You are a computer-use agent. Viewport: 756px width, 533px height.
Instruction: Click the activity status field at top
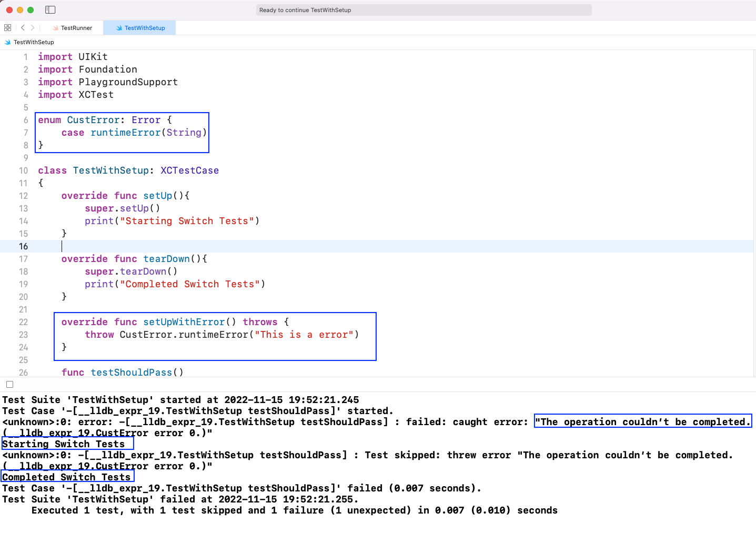click(x=424, y=10)
